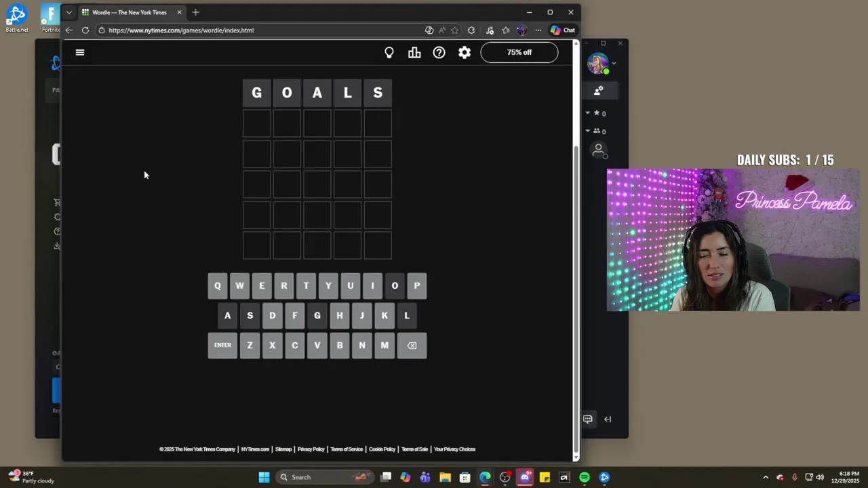This screenshot has height=488, width=868.
Task: Collapse the Battle.net social panel arrow
Action: point(608,419)
